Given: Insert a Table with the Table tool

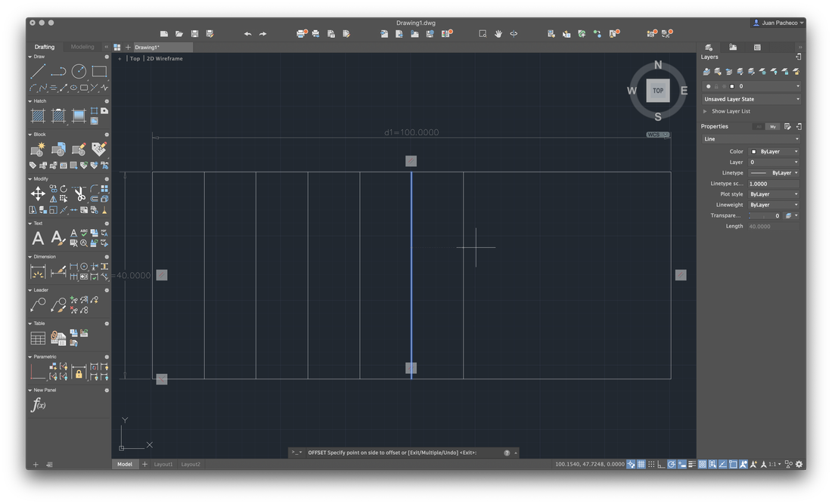Looking at the screenshot, I should 38,338.
